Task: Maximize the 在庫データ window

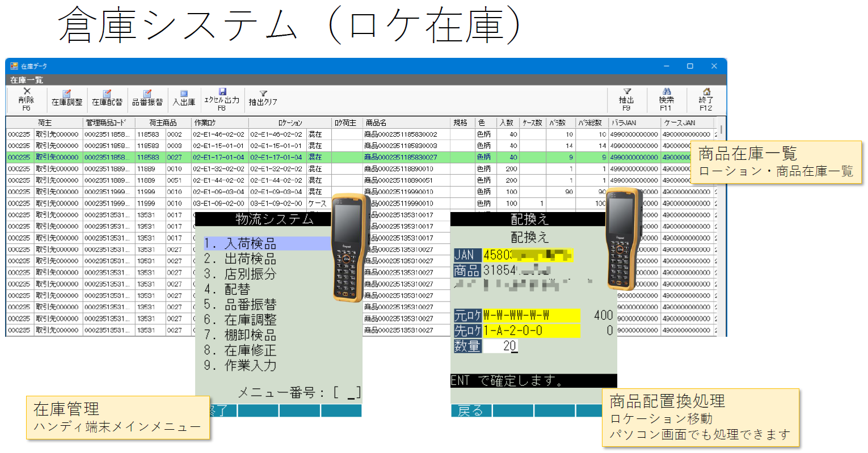Action: tap(690, 66)
